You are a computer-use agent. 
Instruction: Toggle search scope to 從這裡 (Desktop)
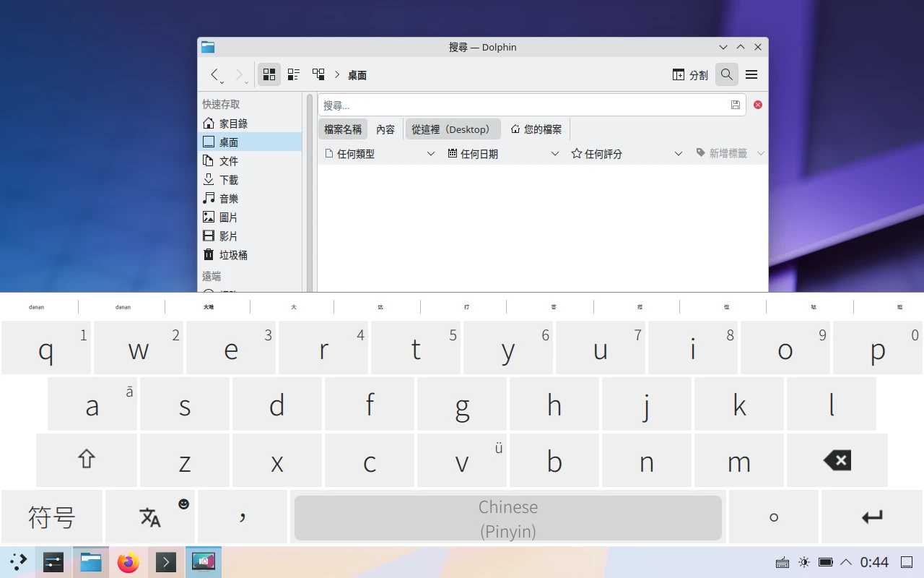(x=453, y=129)
